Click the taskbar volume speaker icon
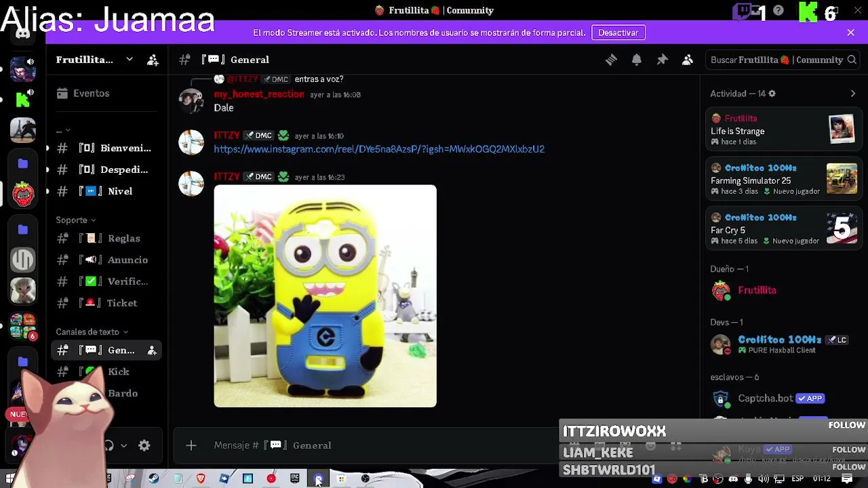This screenshot has height=488, width=868. point(764,479)
